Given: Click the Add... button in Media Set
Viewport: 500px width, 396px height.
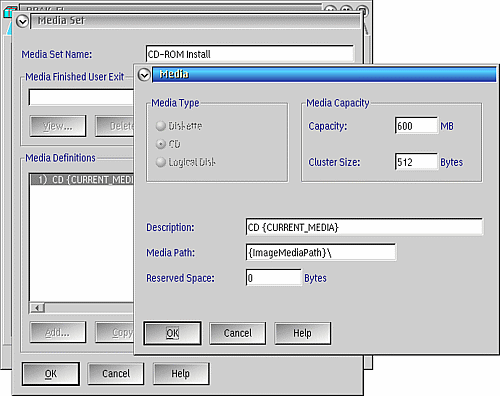Looking at the screenshot, I should (58, 332).
